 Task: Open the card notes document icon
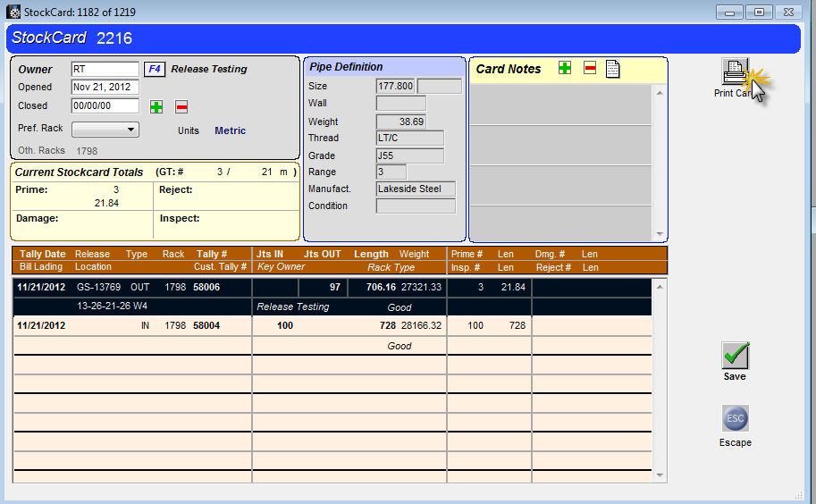coord(613,69)
